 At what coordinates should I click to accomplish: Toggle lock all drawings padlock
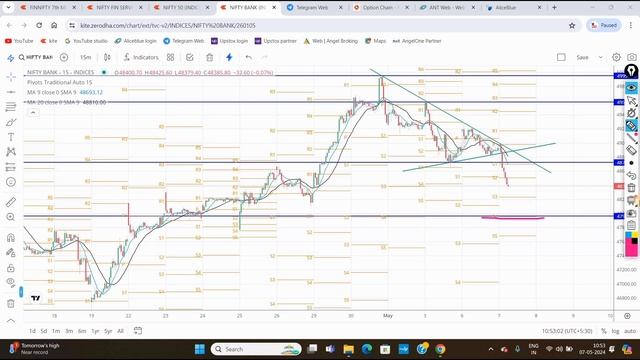tap(11, 268)
